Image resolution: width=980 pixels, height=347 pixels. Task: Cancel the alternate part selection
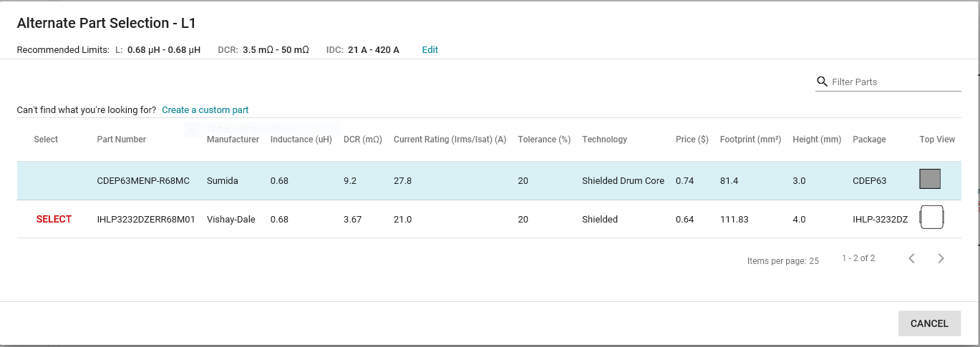click(929, 323)
